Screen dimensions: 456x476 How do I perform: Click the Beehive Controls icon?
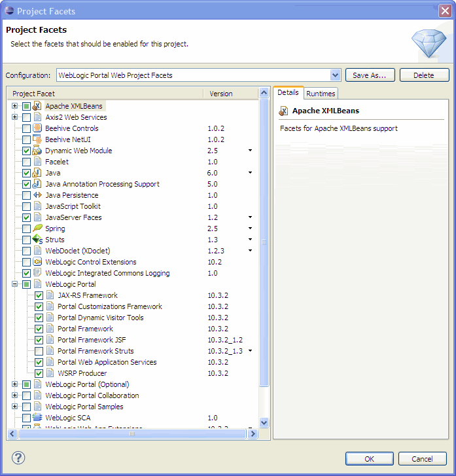tap(37, 128)
